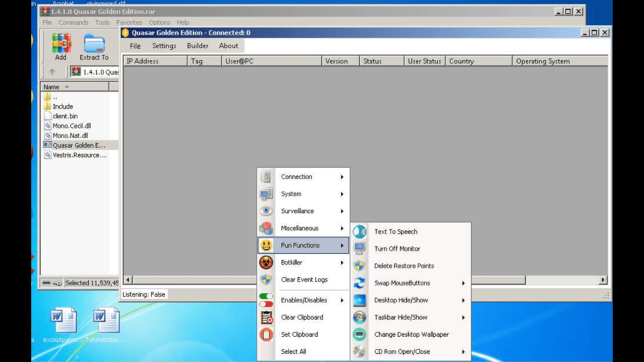Click the System computer icon

[x=266, y=194]
